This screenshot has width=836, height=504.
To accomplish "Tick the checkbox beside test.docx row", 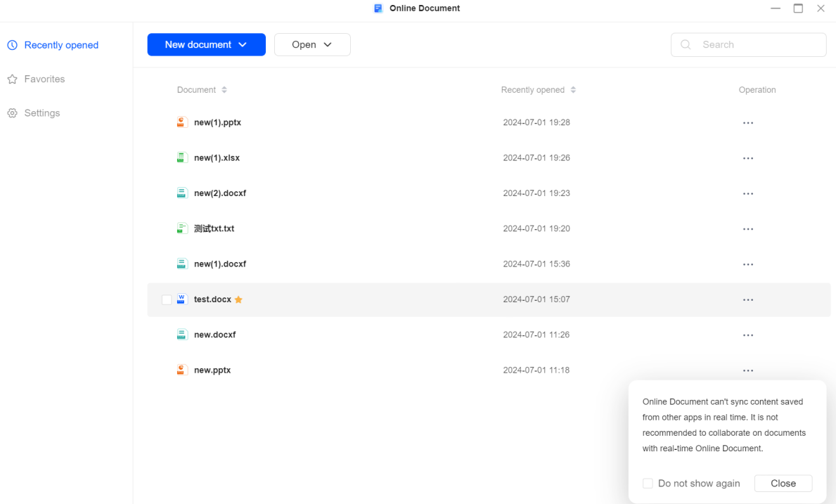I will click(x=166, y=299).
